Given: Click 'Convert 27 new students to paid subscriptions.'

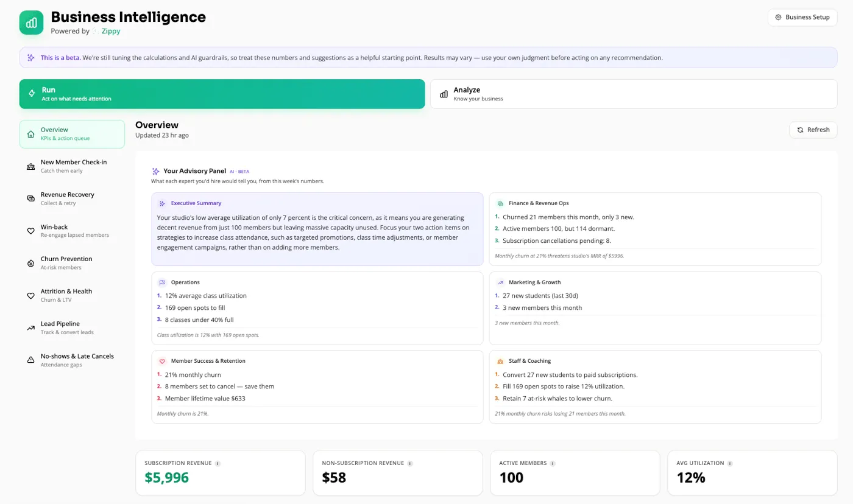Looking at the screenshot, I should click(x=570, y=375).
